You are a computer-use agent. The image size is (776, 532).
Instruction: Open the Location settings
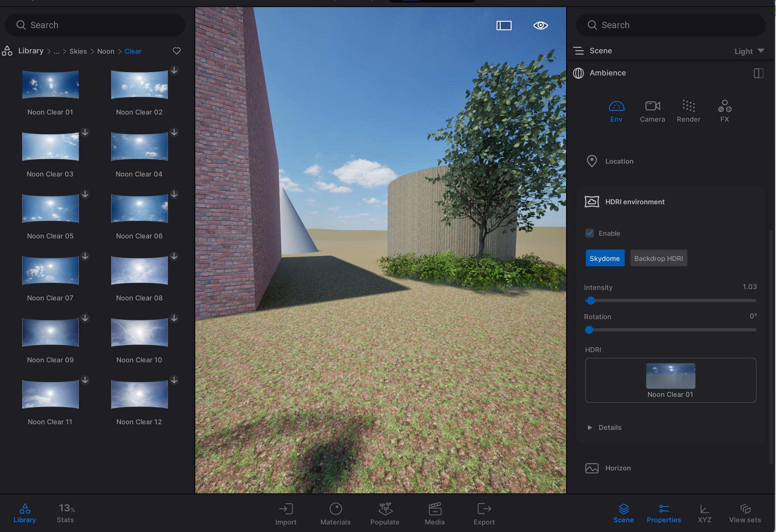(x=619, y=161)
